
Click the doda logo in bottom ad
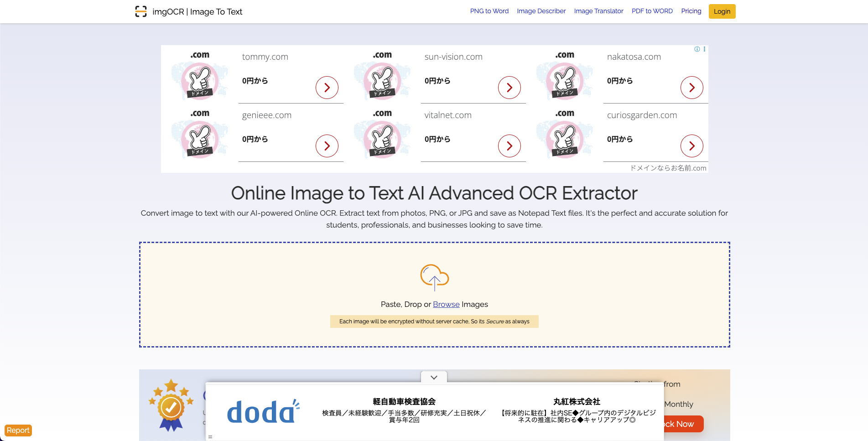(x=263, y=412)
